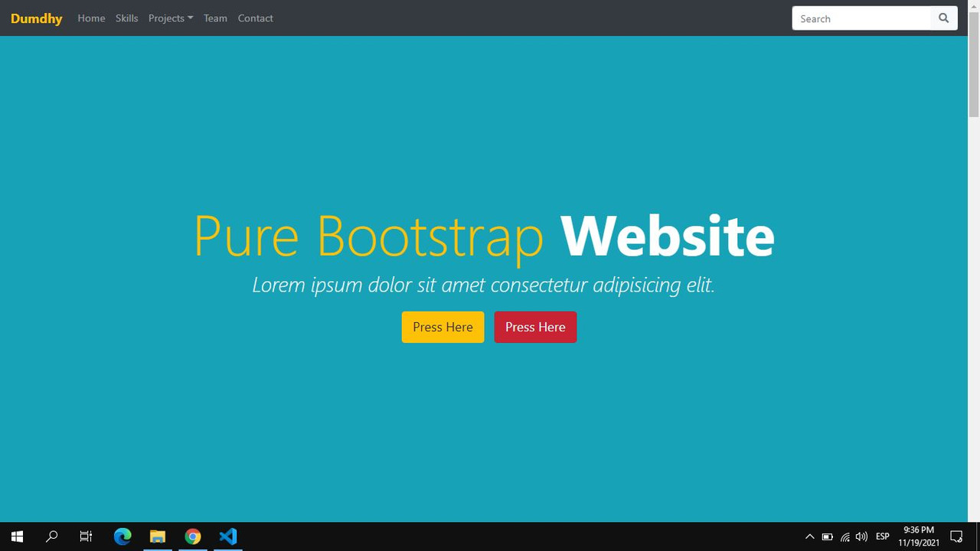Navigate to the Team section
Image resolution: width=980 pixels, height=551 pixels.
coord(215,18)
